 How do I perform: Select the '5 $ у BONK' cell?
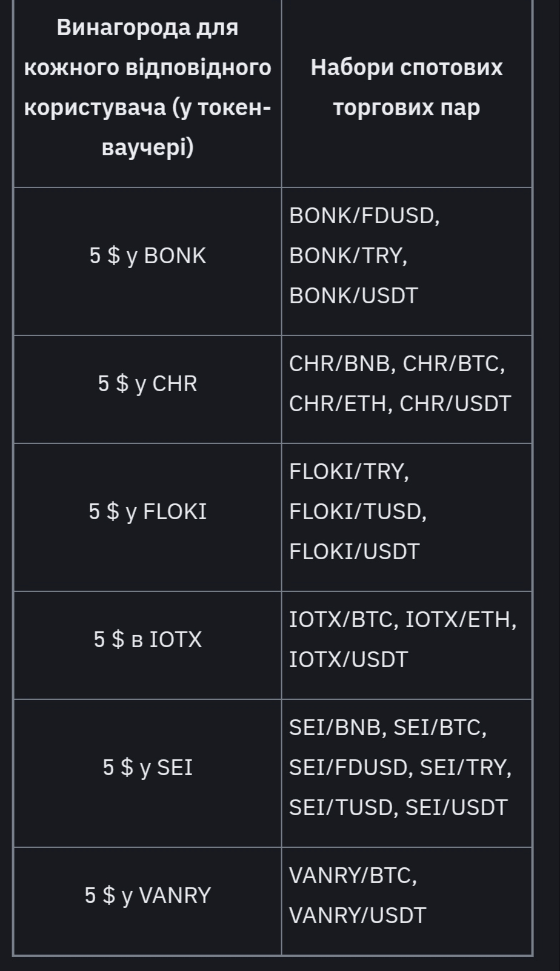click(147, 256)
